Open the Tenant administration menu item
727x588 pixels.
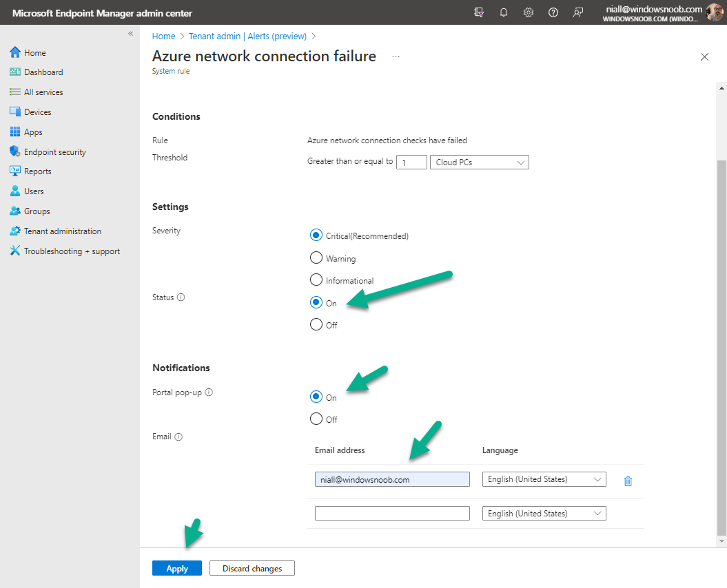coord(63,231)
